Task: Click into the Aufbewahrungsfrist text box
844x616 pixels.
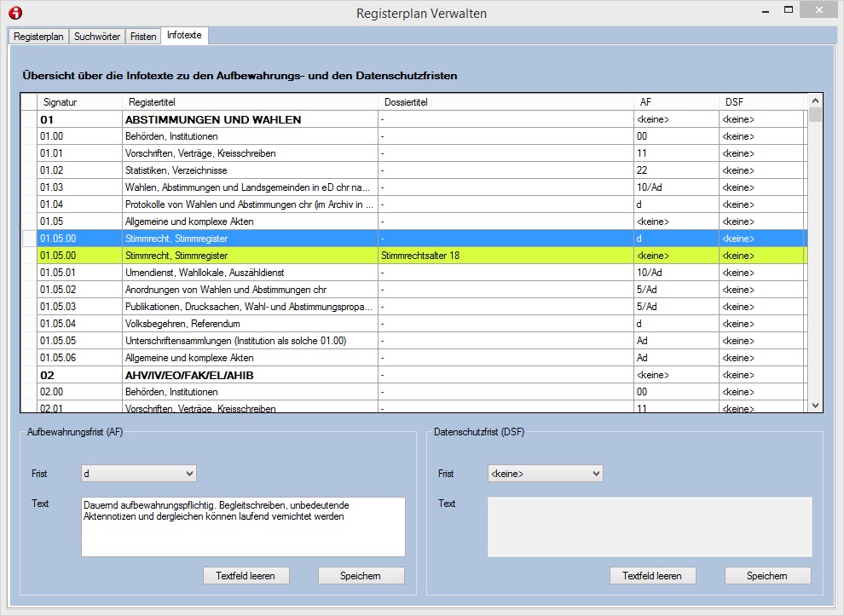Action: tap(243, 527)
